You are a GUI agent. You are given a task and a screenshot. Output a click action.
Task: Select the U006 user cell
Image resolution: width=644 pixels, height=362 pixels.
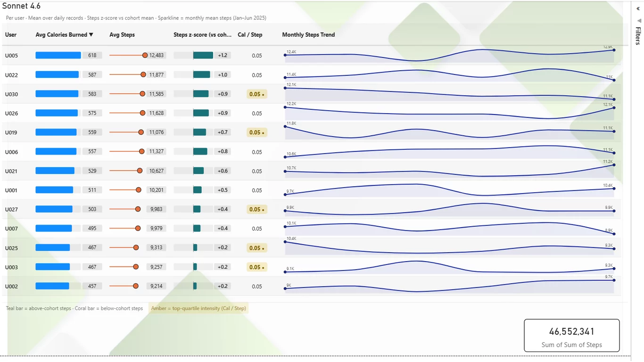[11, 152]
